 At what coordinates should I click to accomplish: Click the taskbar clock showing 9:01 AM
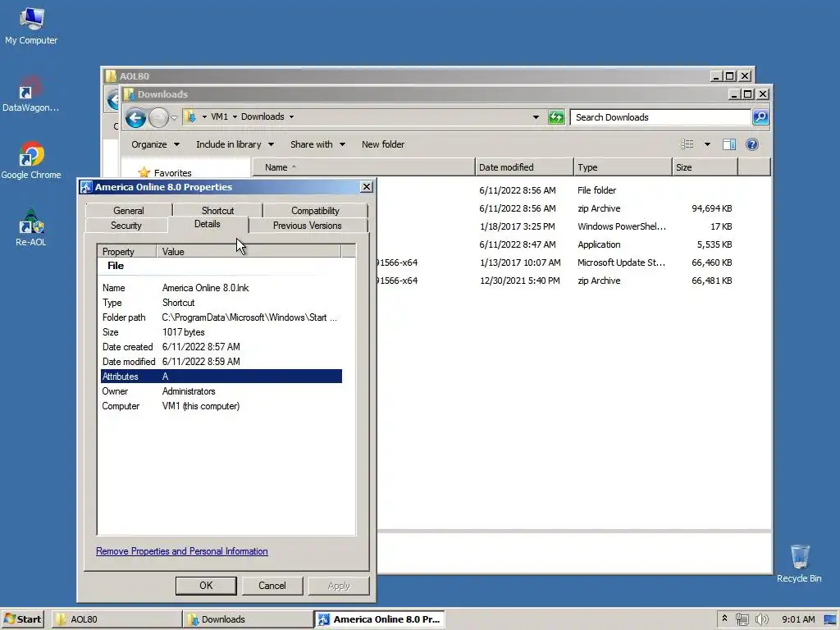[797, 619]
